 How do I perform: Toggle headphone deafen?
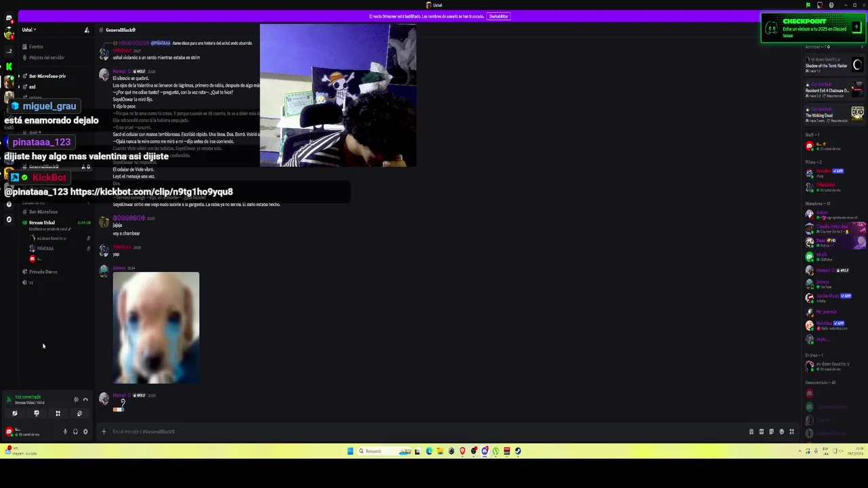click(75, 432)
